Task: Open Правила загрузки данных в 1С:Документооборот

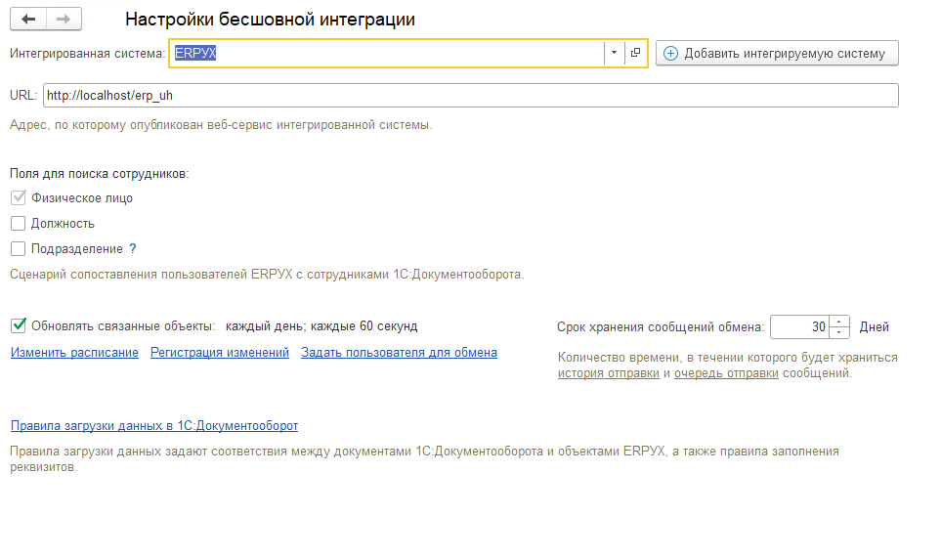Action: tap(154, 425)
